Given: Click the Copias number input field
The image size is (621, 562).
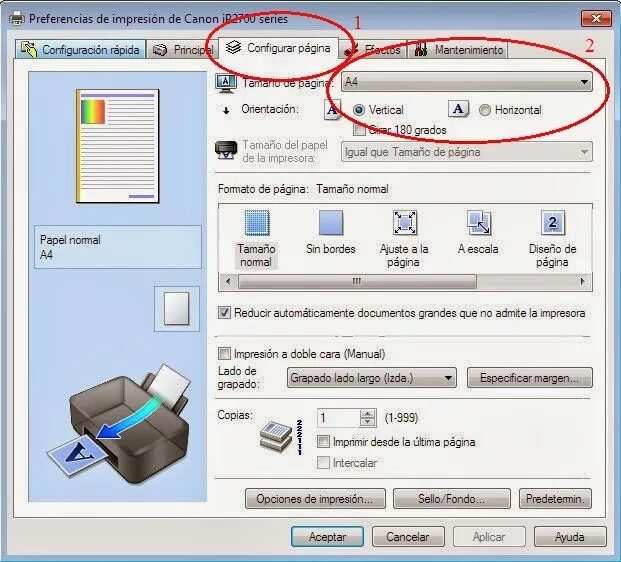Looking at the screenshot, I should click(x=339, y=418).
